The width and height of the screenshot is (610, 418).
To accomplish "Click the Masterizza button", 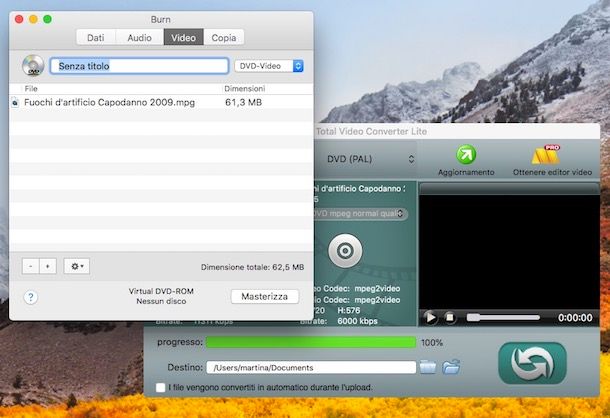I will 265,297.
